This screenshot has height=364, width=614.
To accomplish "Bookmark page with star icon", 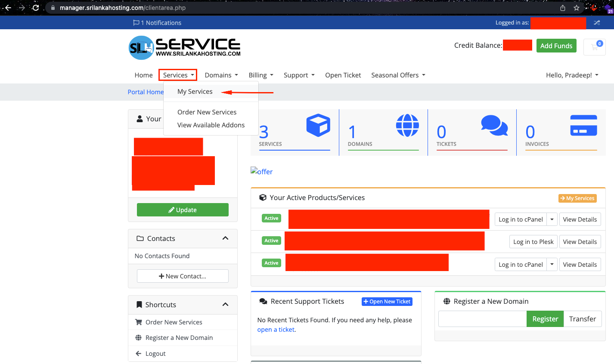I will pyautogui.click(x=577, y=8).
